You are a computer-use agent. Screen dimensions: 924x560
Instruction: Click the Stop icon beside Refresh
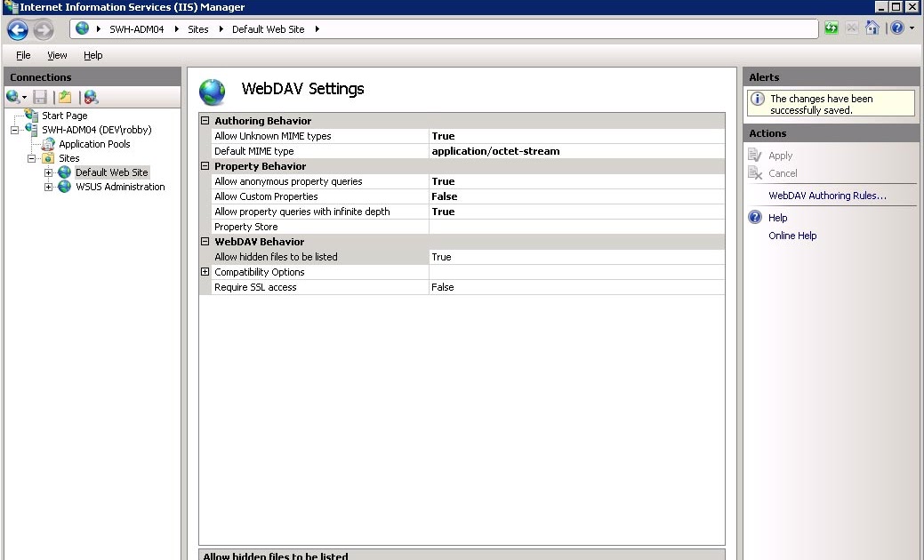851,28
